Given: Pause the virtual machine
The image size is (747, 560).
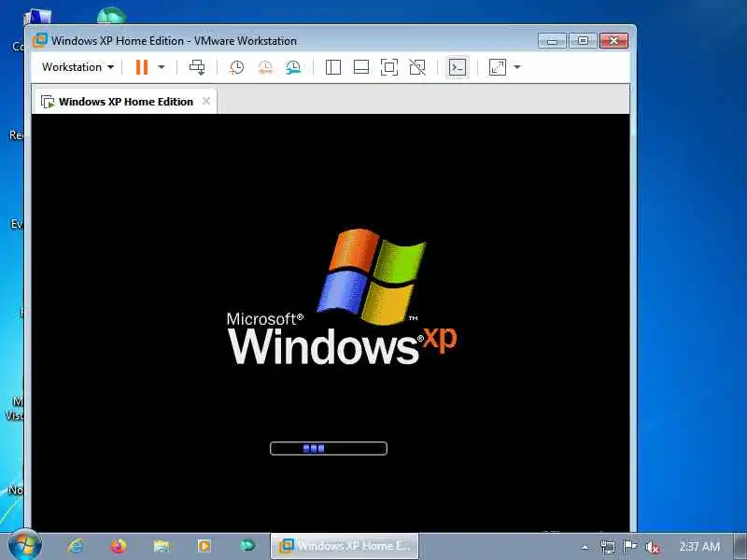Looking at the screenshot, I should point(142,67).
